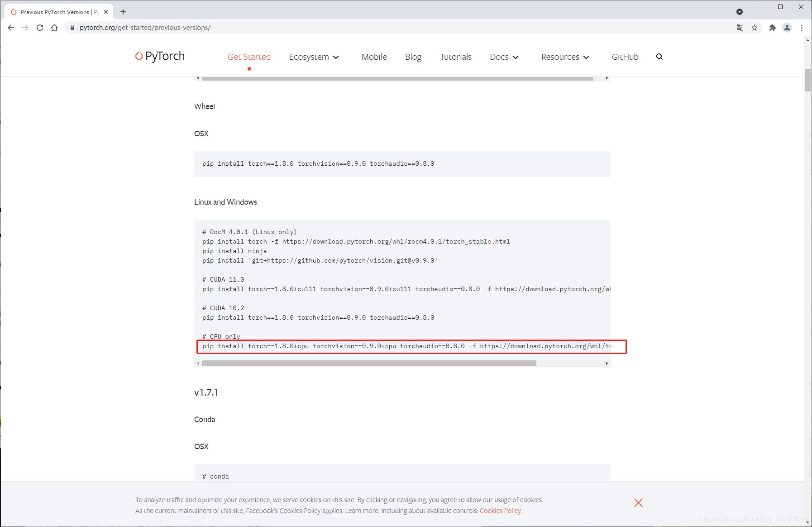Click the git+https vision.git@v0.9.0 install line
The height and width of the screenshot is (527, 812).
[320, 260]
